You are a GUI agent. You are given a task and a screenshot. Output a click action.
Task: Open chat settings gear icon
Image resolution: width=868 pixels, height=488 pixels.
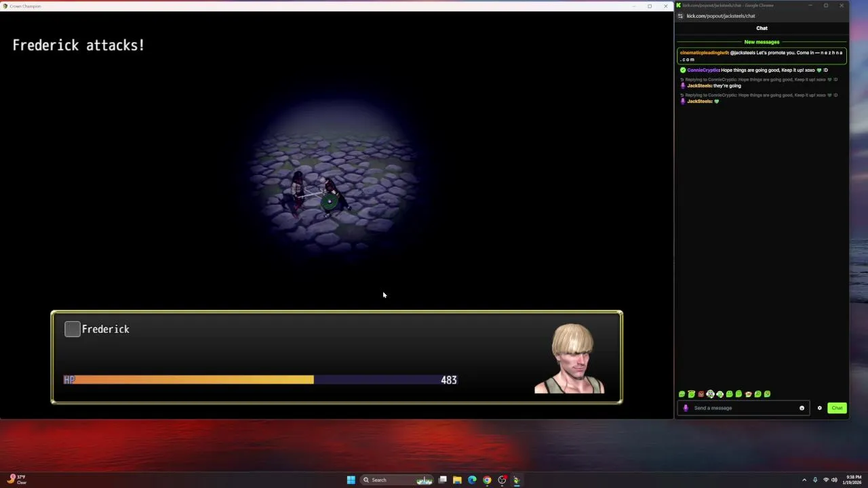819,408
